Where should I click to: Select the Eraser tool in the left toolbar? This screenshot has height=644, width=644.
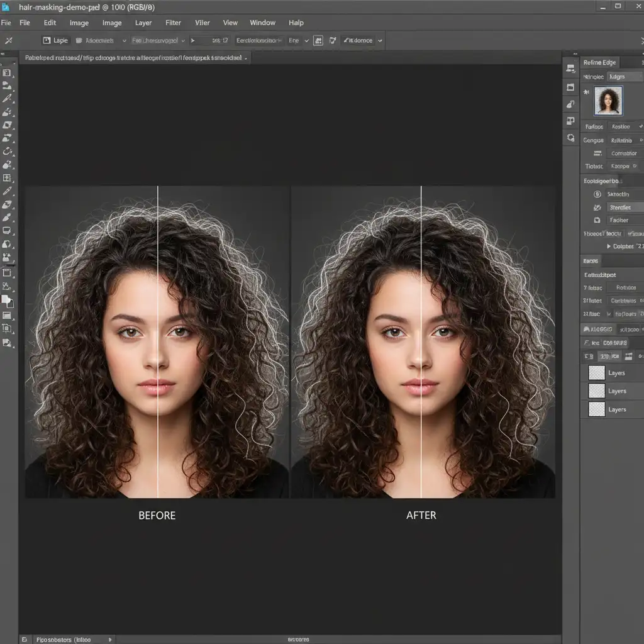[x=8, y=204]
